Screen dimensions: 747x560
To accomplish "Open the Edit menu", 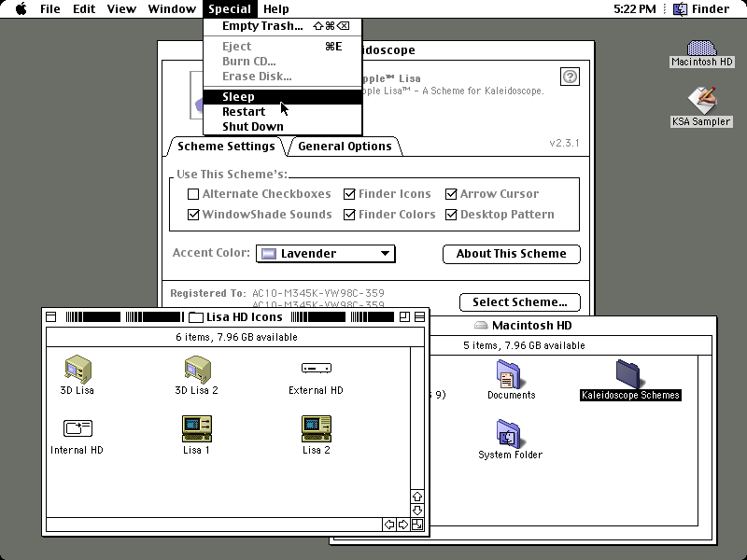I will coord(84,9).
